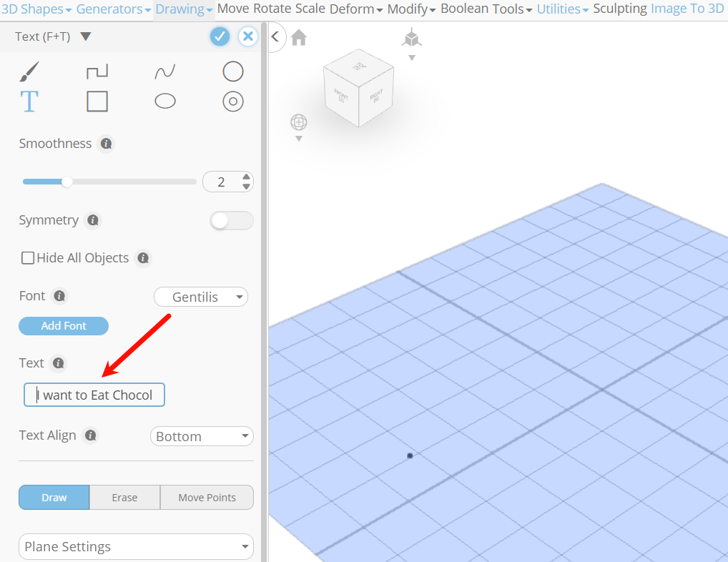Check the Hide All Objects checkbox
The height and width of the screenshot is (562, 728).
click(x=28, y=258)
